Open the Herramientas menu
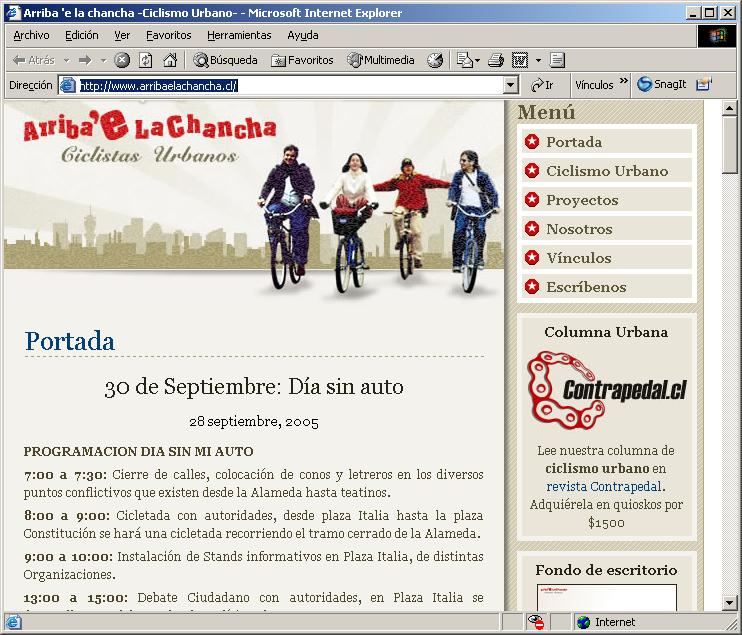 click(x=239, y=35)
